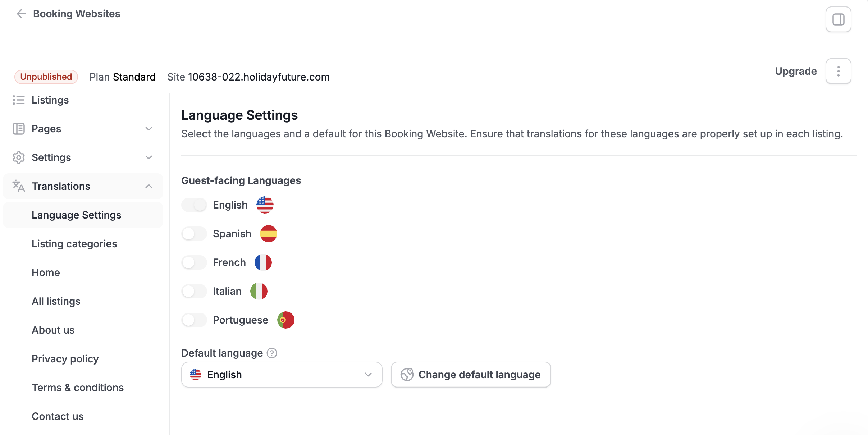
Task: Open Listing categories in the sidebar
Action: 74,244
